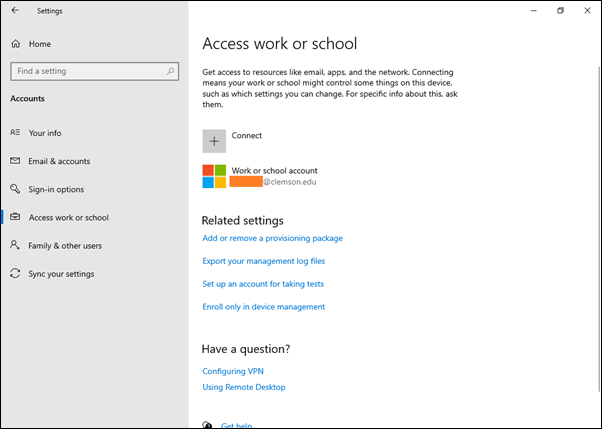Open the Configuring VPN help link
This screenshot has width=602, height=429.
click(x=233, y=371)
